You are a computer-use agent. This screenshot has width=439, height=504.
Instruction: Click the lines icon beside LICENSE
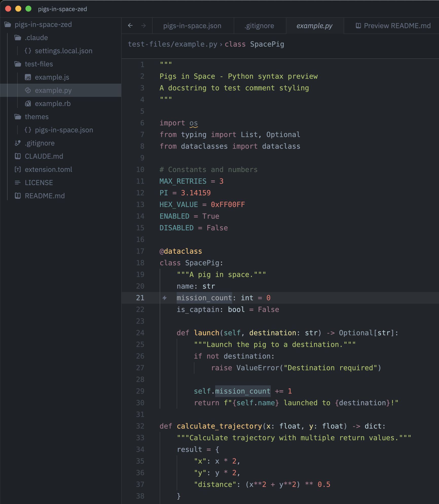tap(18, 183)
